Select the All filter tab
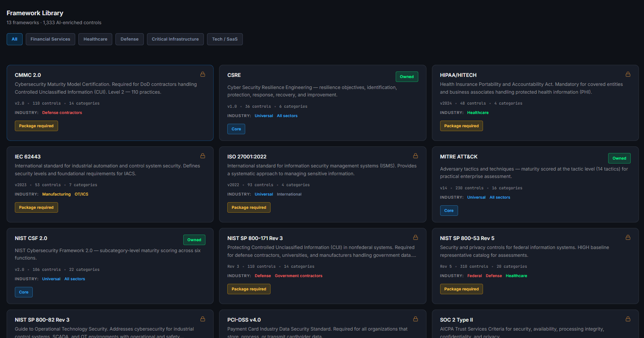Screen dimensions: 644x338 14,39
